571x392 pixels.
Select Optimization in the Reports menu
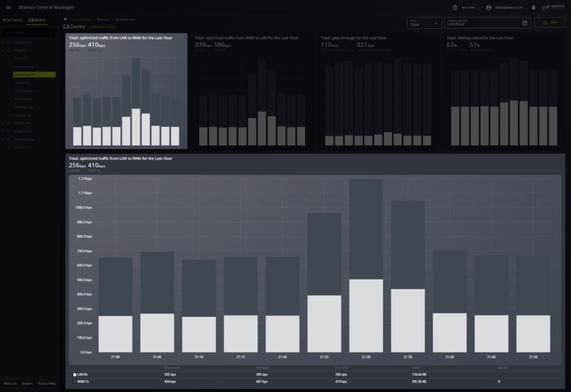coord(34,74)
